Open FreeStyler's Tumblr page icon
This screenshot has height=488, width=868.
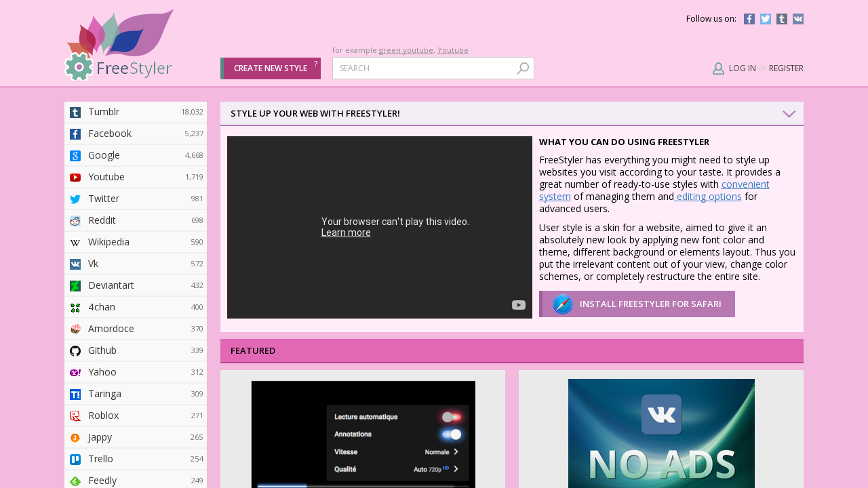782,19
